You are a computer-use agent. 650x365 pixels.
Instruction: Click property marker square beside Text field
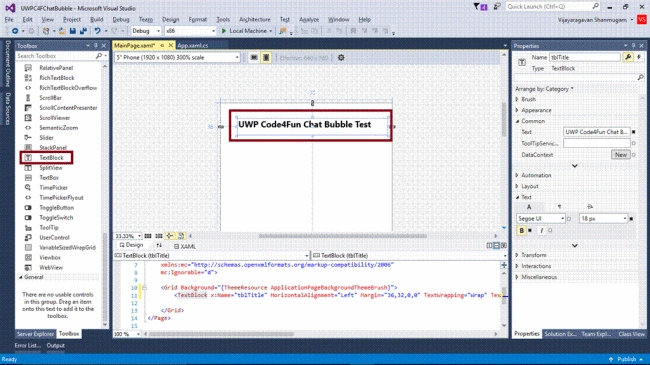click(x=633, y=132)
